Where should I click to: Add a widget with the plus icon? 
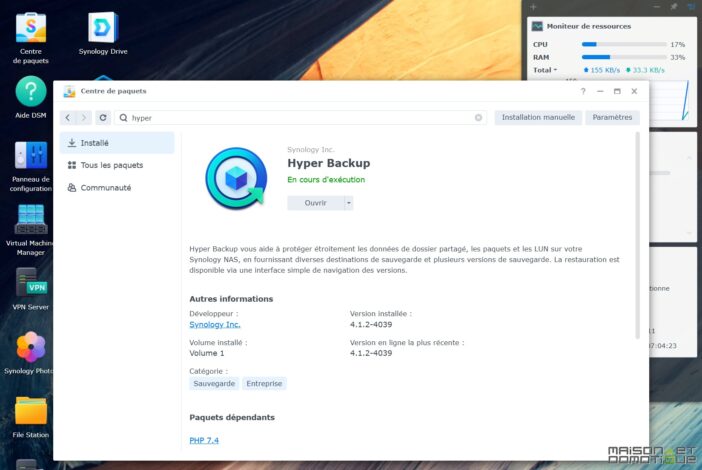pyautogui.click(x=533, y=7)
